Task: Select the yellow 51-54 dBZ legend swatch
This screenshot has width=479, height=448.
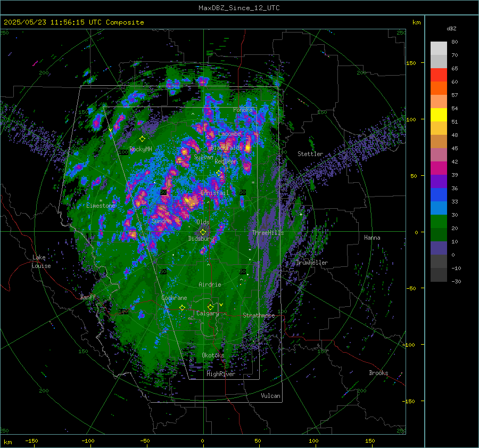Action: pyautogui.click(x=439, y=115)
